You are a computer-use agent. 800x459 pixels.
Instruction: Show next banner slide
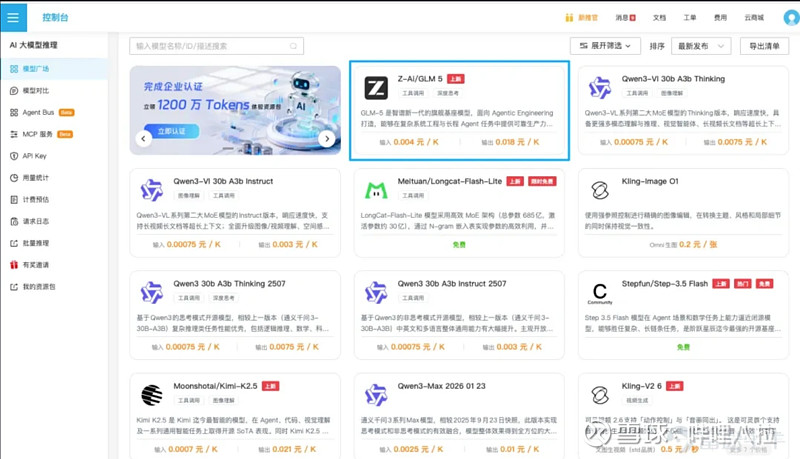click(327, 138)
